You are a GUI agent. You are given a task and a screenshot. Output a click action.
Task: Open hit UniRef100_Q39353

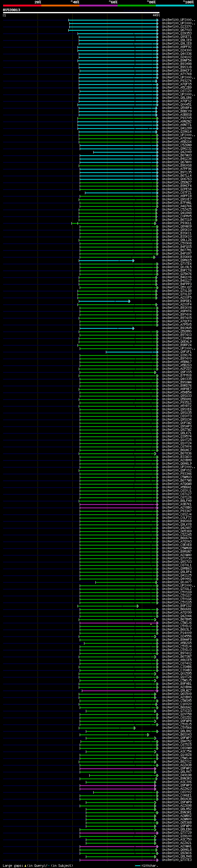pos(176,33)
